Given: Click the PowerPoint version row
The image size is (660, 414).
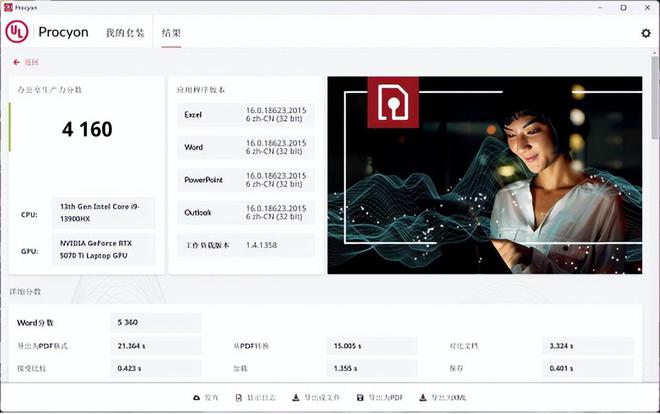Looking at the screenshot, I should coord(246,180).
